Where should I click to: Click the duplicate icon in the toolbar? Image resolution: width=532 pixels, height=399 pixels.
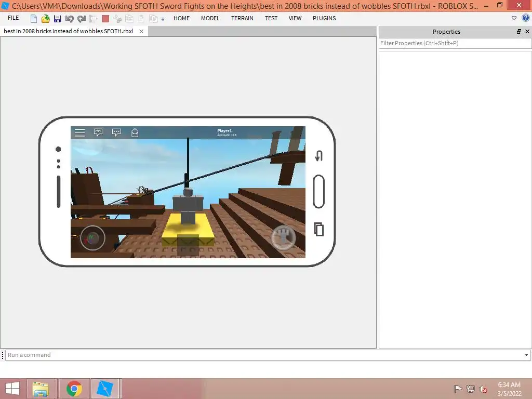point(153,19)
